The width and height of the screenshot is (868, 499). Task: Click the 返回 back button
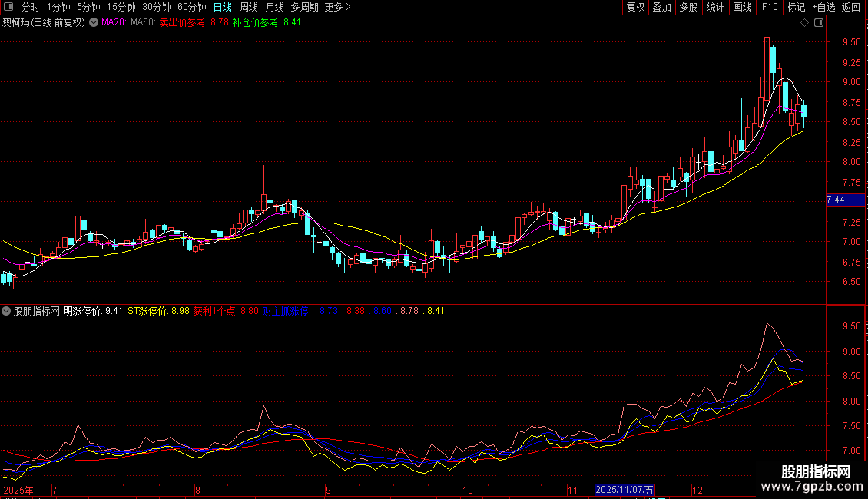[x=851, y=7]
